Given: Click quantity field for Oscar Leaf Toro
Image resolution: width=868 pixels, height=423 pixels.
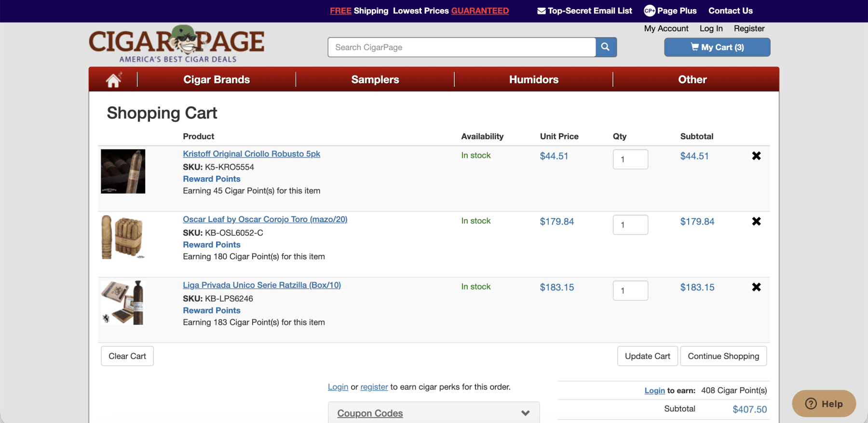Looking at the screenshot, I should click(630, 225).
